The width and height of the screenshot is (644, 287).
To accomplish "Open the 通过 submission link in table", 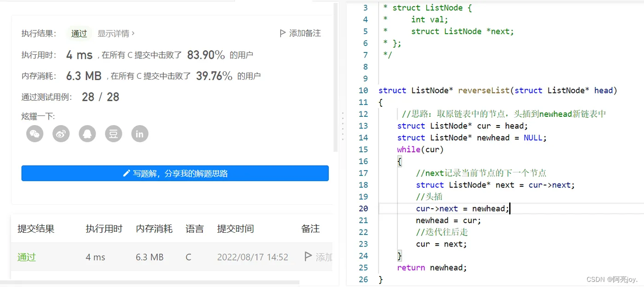I will (x=27, y=257).
